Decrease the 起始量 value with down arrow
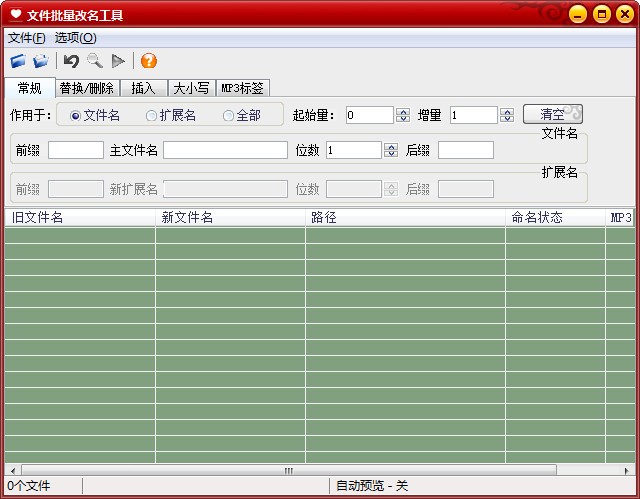This screenshot has height=499, width=640. click(403, 119)
